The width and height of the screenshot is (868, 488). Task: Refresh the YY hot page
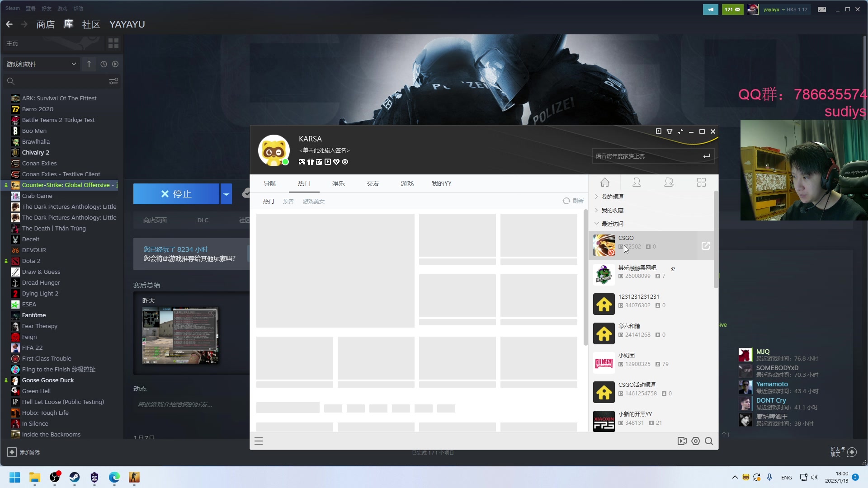[x=573, y=201]
